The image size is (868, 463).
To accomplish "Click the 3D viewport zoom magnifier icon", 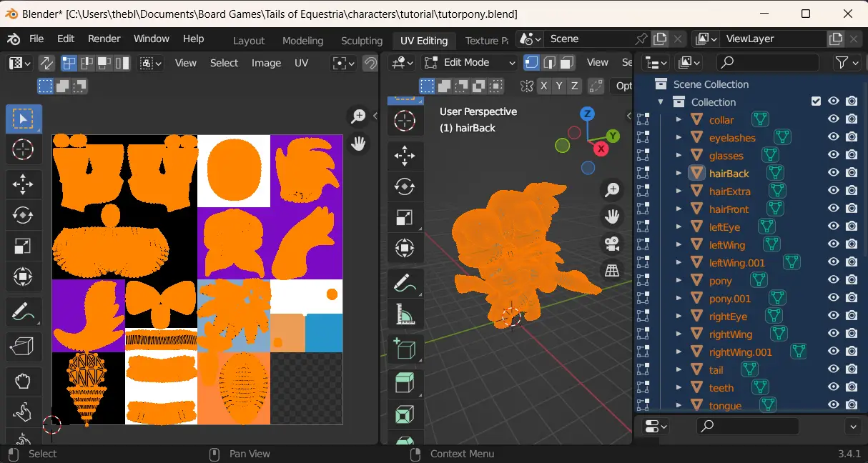I will pyautogui.click(x=612, y=189).
